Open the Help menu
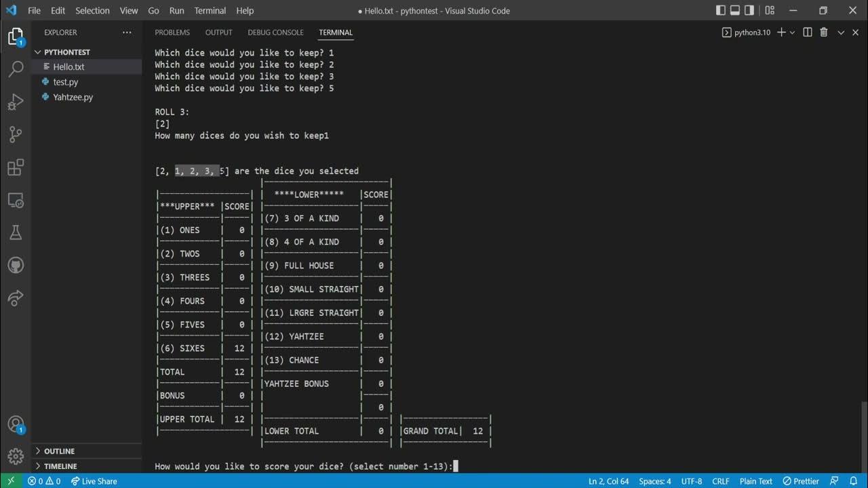Viewport: 868px width, 488px height. click(x=245, y=10)
